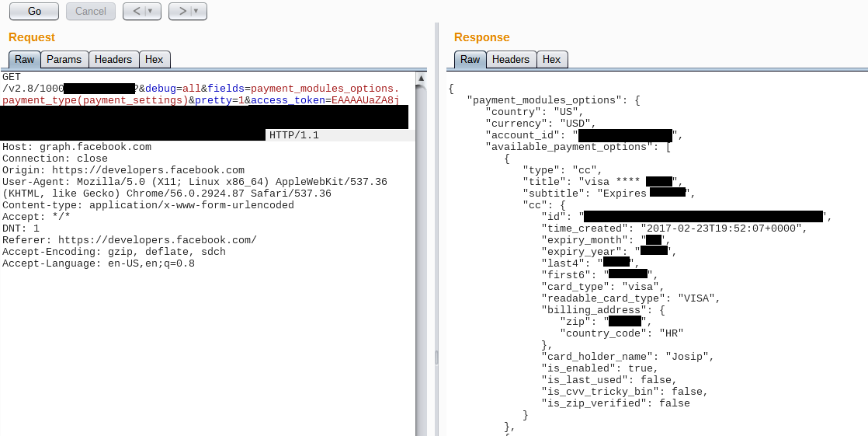The height and width of the screenshot is (436, 868).
Task: Click the "is_enabled": true line
Action: [599, 368]
